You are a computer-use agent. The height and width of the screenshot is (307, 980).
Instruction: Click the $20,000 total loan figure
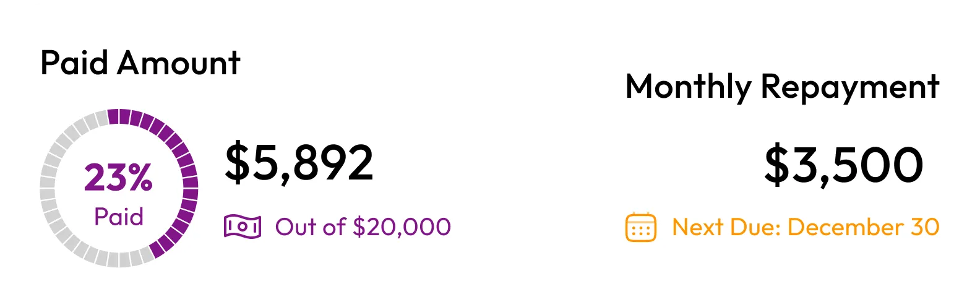[x=402, y=227]
